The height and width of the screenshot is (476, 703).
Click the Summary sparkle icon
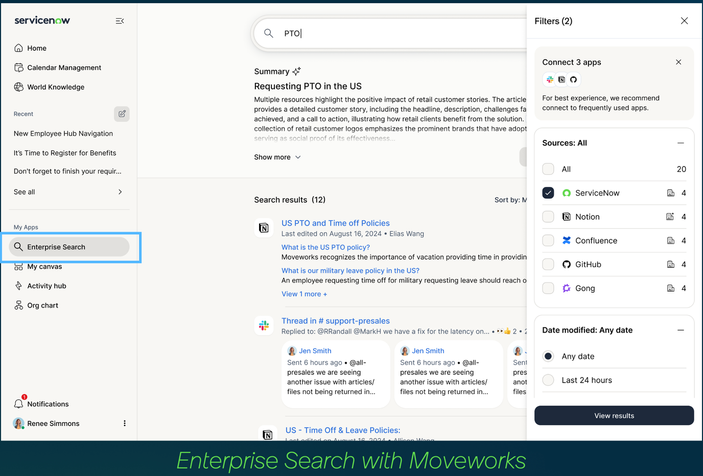click(x=296, y=71)
